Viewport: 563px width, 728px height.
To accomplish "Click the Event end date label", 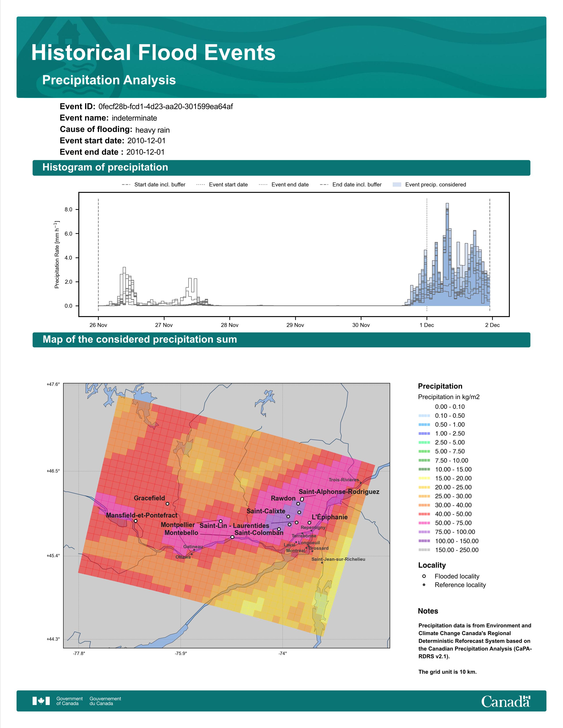I will coord(91,152).
